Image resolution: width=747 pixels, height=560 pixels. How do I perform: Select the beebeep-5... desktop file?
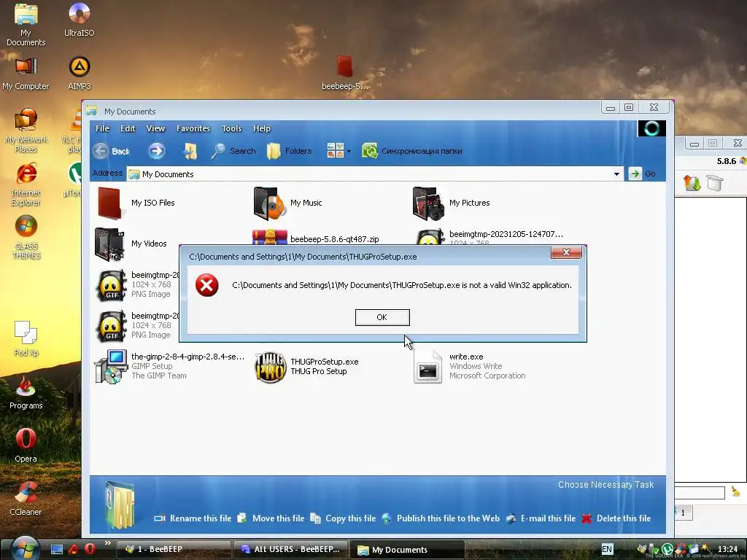pos(344,73)
